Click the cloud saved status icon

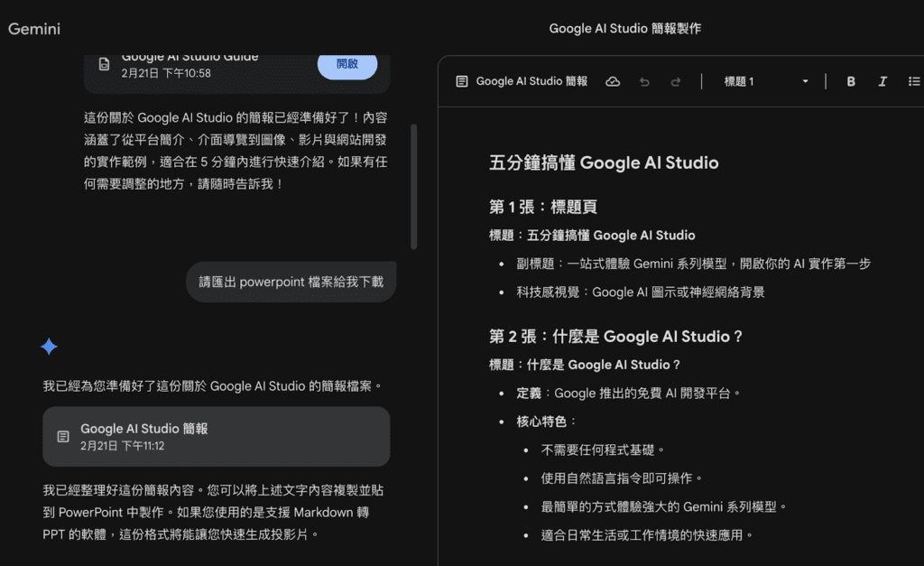[613, 81]
